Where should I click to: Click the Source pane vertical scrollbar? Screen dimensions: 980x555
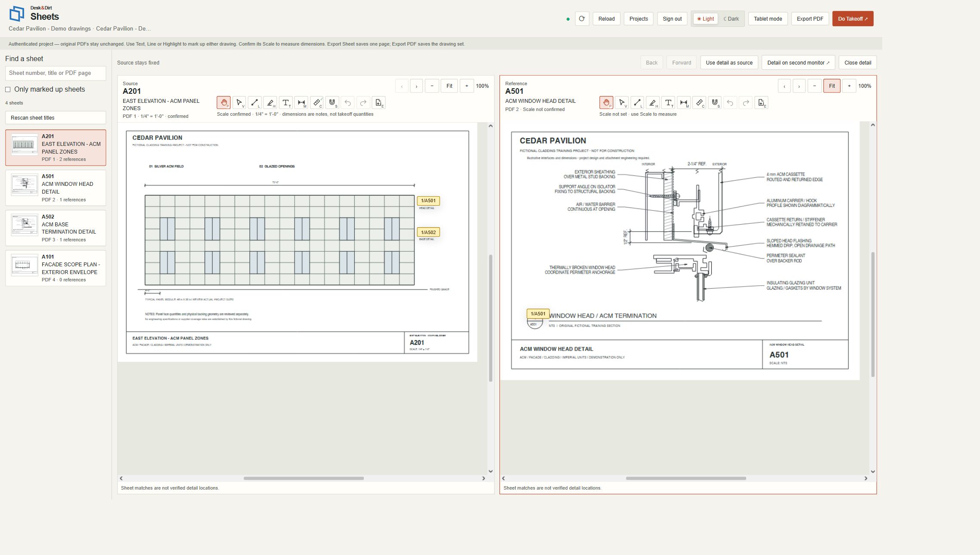tap(490, 318)
